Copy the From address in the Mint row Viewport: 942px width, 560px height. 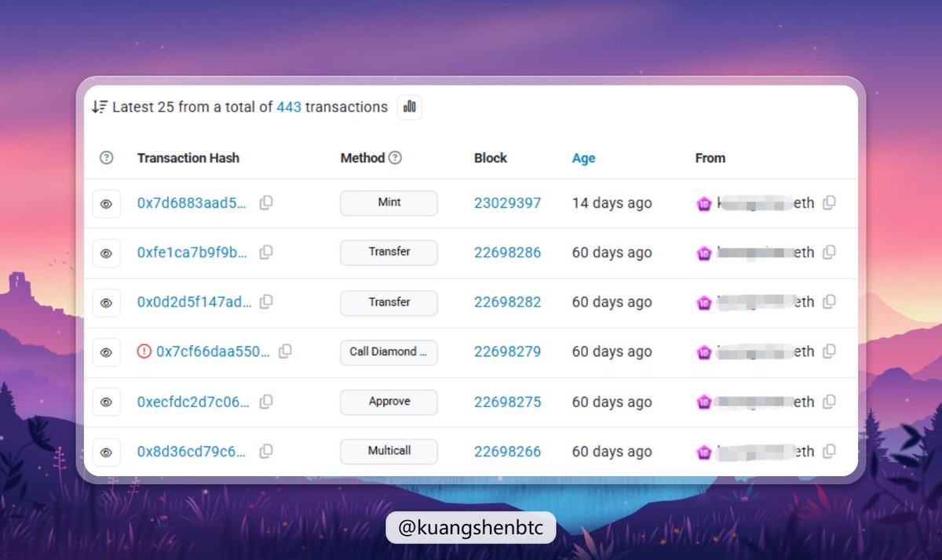click(x=829, y=203)
